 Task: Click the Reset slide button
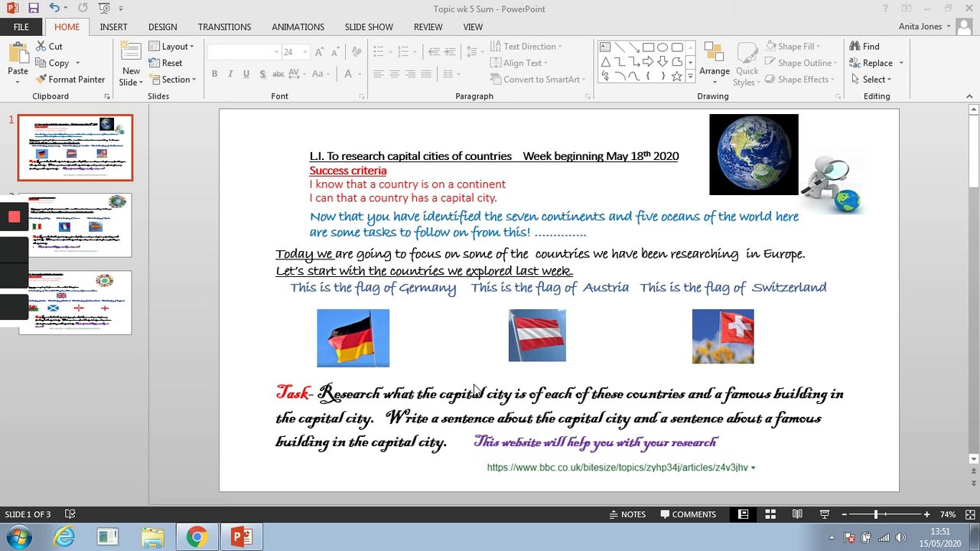pyautogui.click(x=165, y=64)
